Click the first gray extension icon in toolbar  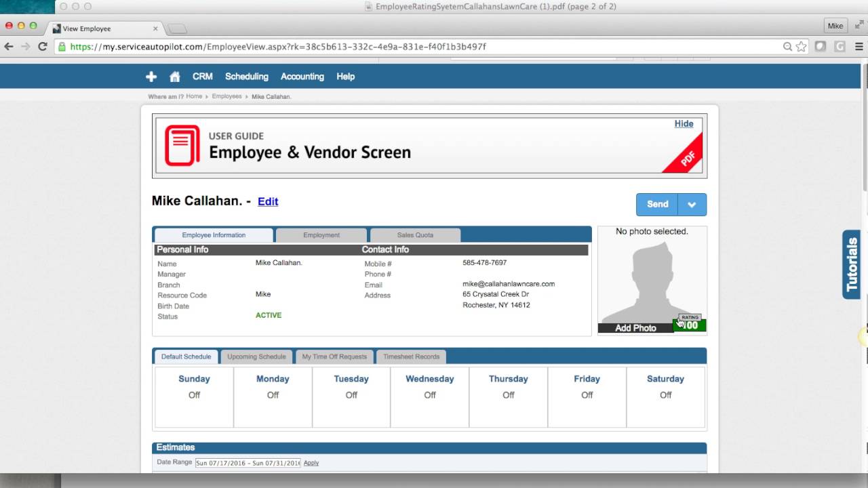click(821, 47)
